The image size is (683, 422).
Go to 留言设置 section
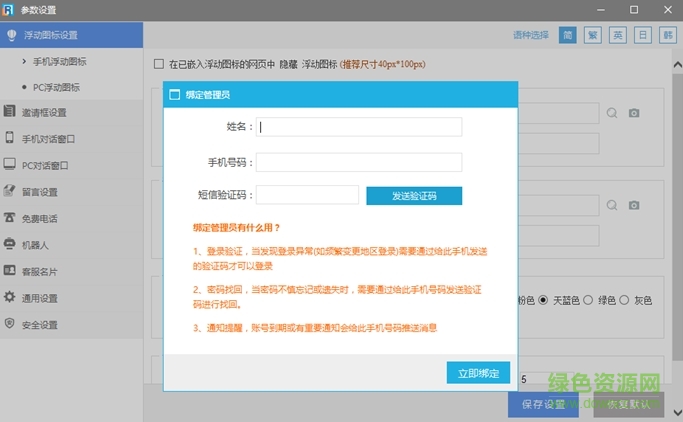point(40,192)
